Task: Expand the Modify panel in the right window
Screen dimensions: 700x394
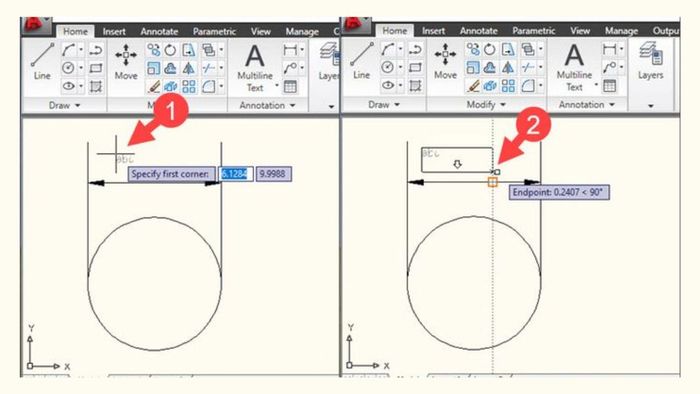Action: coord(486,104)
